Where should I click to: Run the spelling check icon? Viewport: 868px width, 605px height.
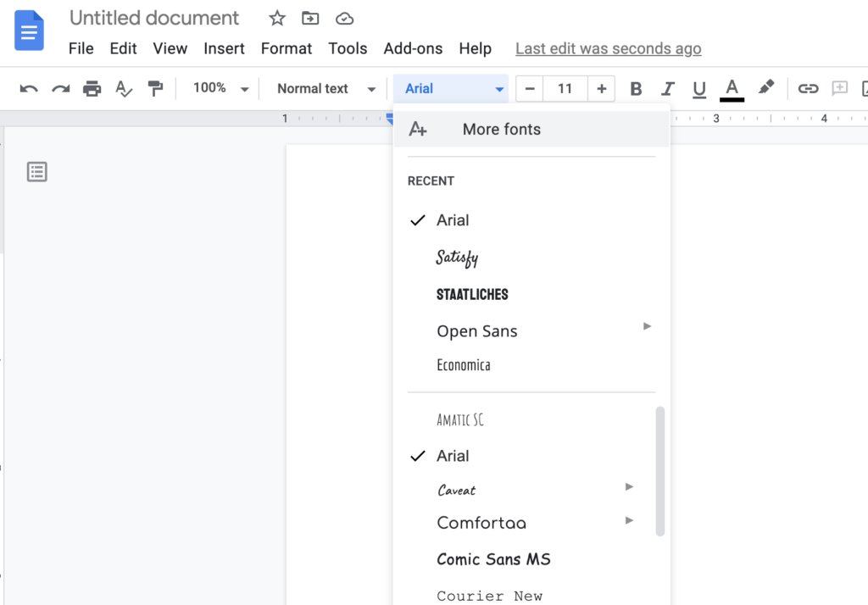(x=124, y=88)
